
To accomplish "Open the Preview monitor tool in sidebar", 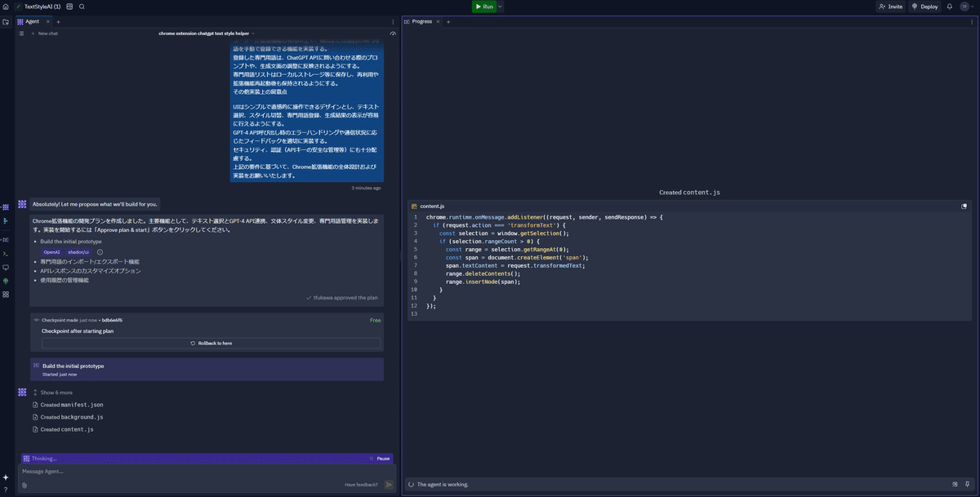I will (6, 268).
